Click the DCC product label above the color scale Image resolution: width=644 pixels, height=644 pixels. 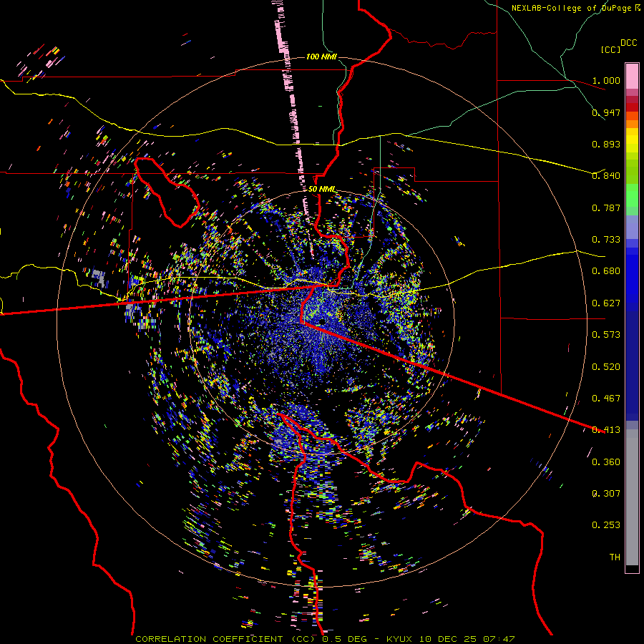click(628, 43)
